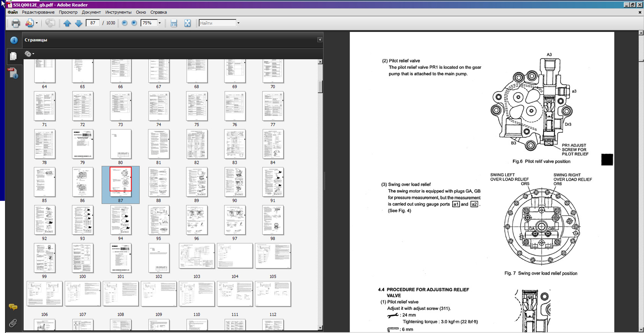Go to next page with down arrow
Viewport: 644px width, 333px height.
[78, 23]
